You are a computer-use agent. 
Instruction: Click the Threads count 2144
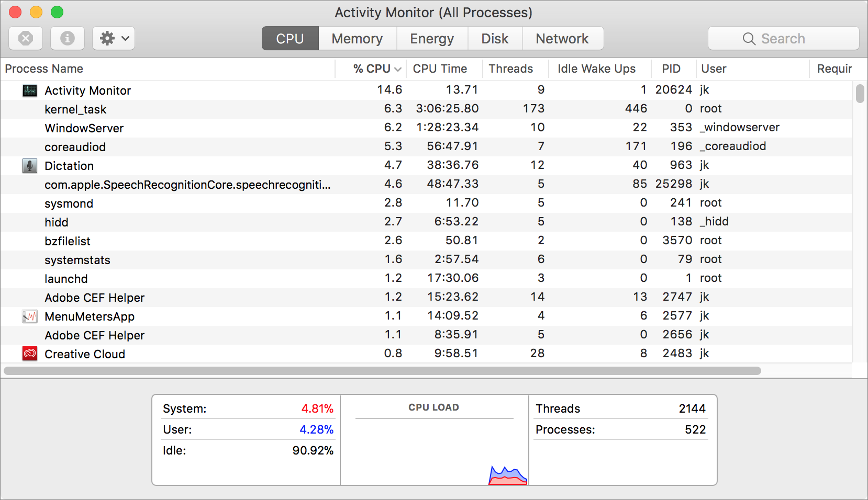[x=692, y=408]
